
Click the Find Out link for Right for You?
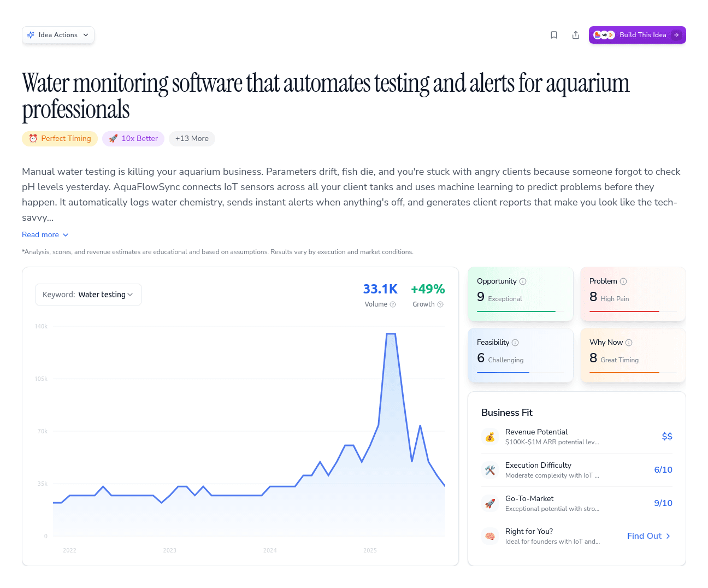click(x=648, y=536)
